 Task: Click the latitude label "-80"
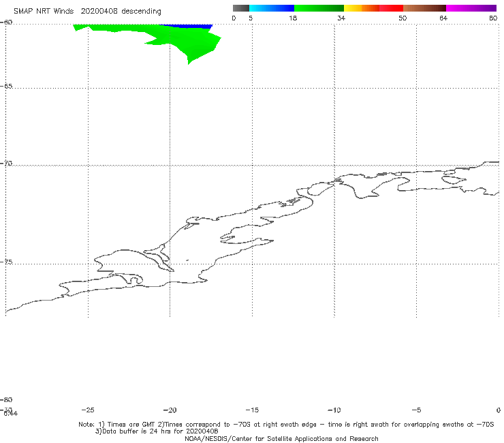tap(6, 400)
